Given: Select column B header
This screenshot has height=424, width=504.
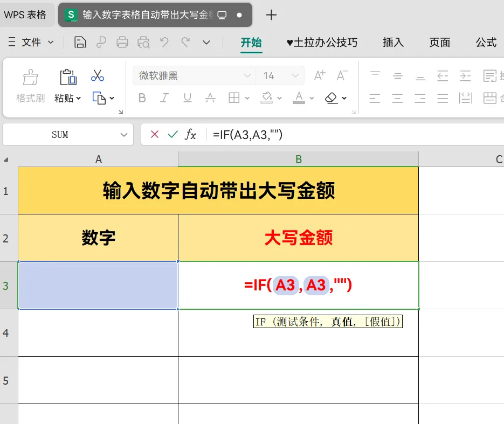Looking at the screenshot, I should coord(298,159).
